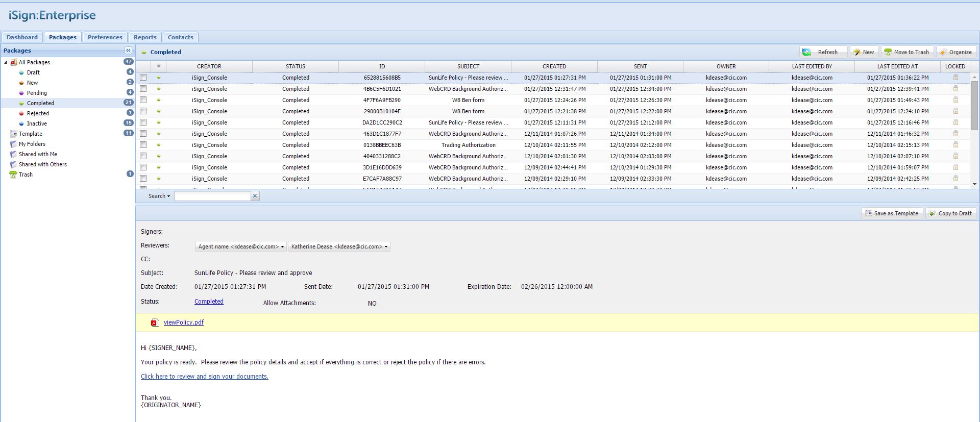Click the package search input field
Viewport: 980px width, 422px height.
pos(212,196)
